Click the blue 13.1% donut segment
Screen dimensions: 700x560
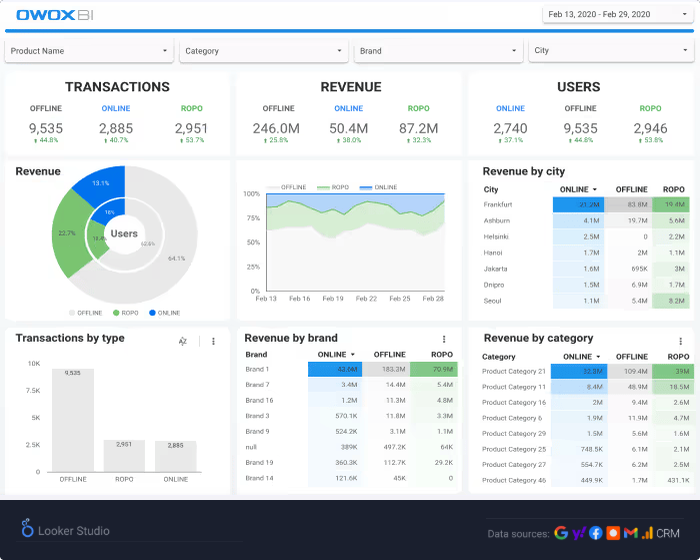tap(102, 183)
